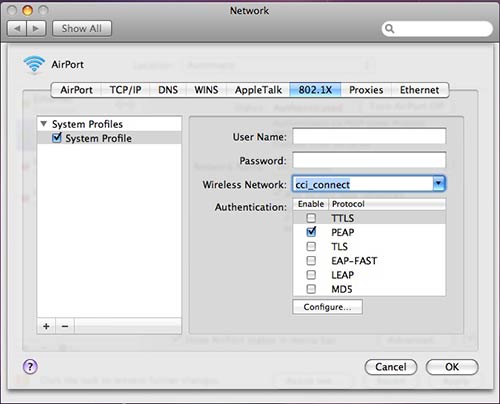The height and width of the screenshot is (404, 500).
Task: Select the LEAP protocol row label
Action: pyautogui.click(x=343, y=275)
